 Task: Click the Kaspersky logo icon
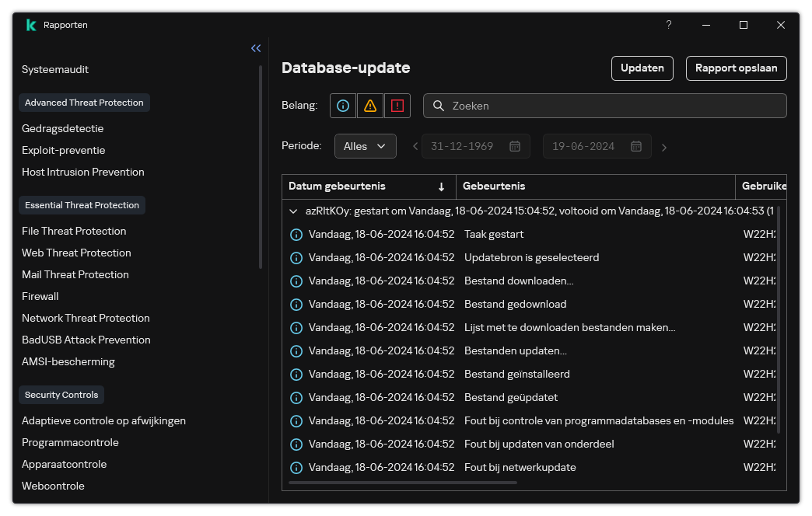(x=31, y=25)
